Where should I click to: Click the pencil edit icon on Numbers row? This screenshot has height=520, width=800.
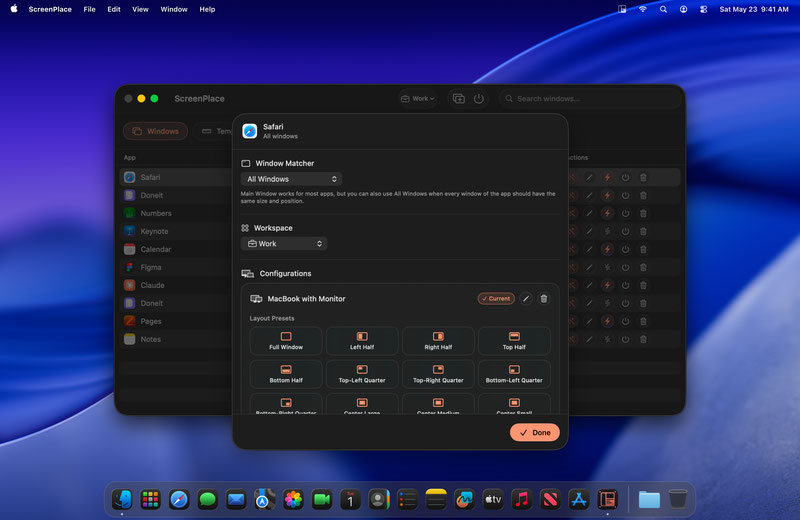pos(589,213)
